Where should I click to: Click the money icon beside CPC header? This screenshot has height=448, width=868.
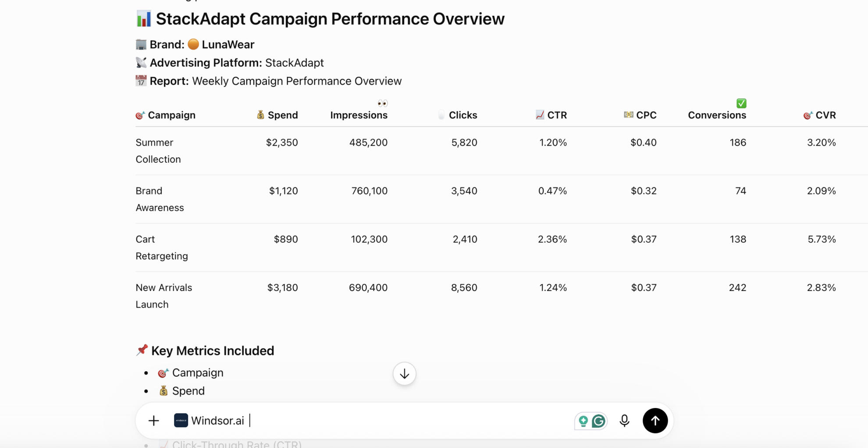pos(629,115)
